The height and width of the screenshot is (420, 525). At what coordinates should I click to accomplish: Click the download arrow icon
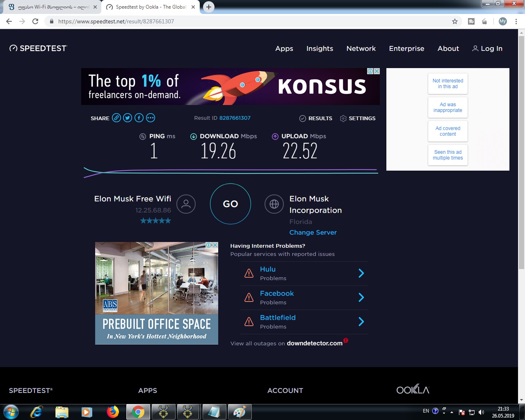(194, 137)
